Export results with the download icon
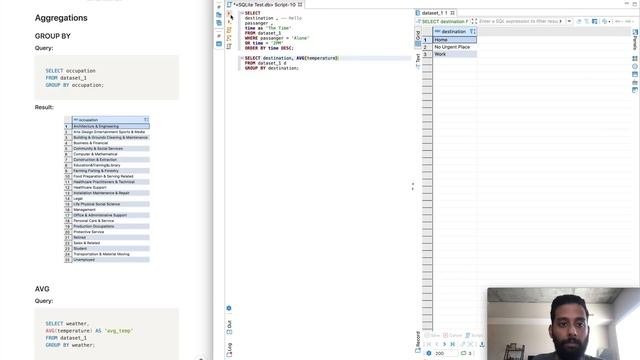 pyautogui.click(x=482, y=344)
